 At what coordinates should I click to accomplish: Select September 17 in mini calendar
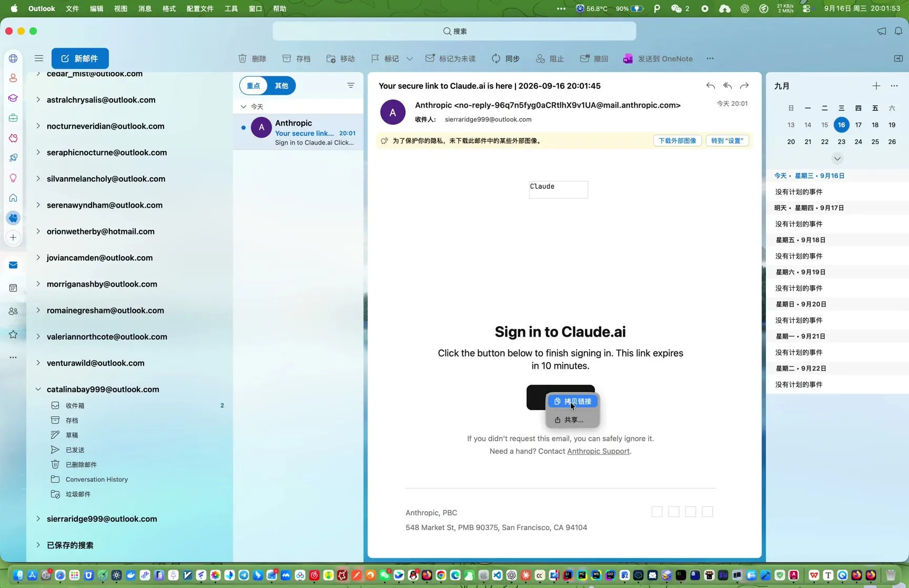[858, 125]
